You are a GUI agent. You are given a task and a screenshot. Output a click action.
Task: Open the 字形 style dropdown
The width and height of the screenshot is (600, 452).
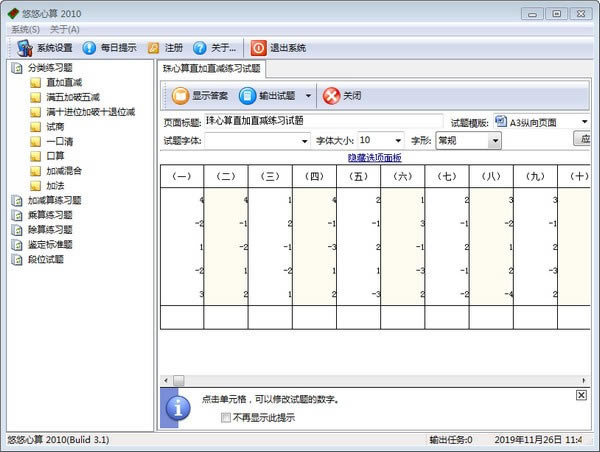point(494,141)
